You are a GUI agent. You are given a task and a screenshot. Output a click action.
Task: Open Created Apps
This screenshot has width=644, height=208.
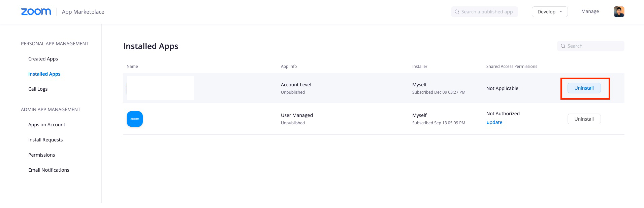pyautogui.click(x=43, y=59)
